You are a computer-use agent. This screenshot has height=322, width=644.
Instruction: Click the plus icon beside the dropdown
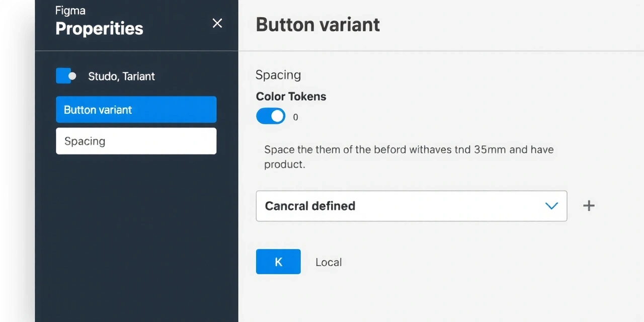click(588, 206)
